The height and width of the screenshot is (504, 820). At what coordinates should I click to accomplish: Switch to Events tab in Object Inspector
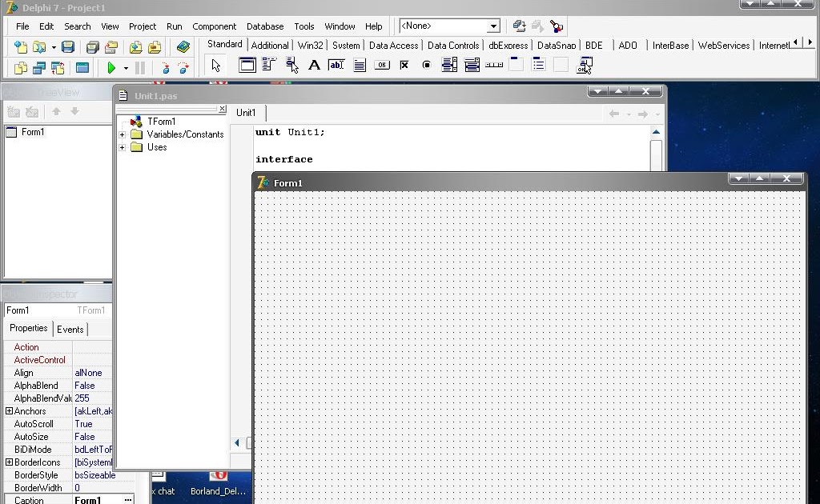pos(70,330)
